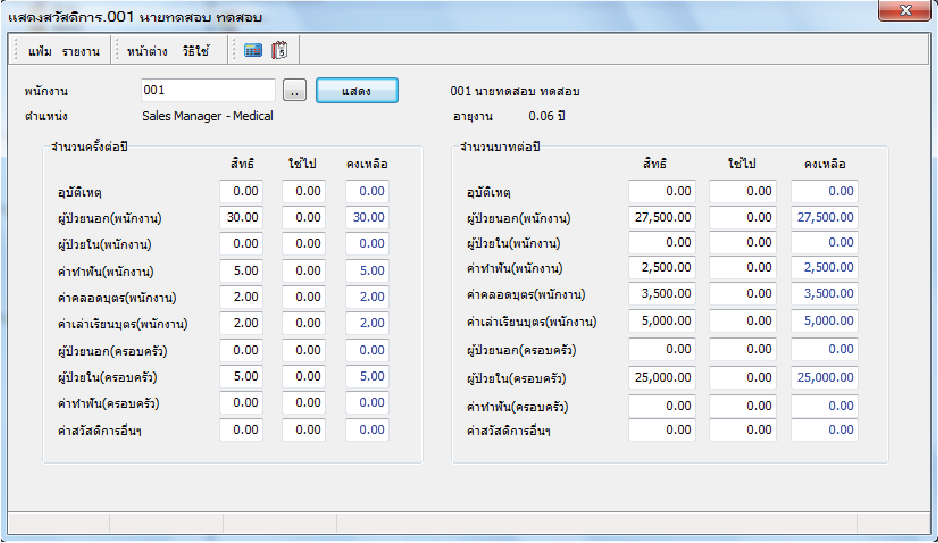938x543 pixels.
Task: Click the 3,500.00 สิทธิ field for ค่าคลอดบุตร
Action: coord(662,294)
